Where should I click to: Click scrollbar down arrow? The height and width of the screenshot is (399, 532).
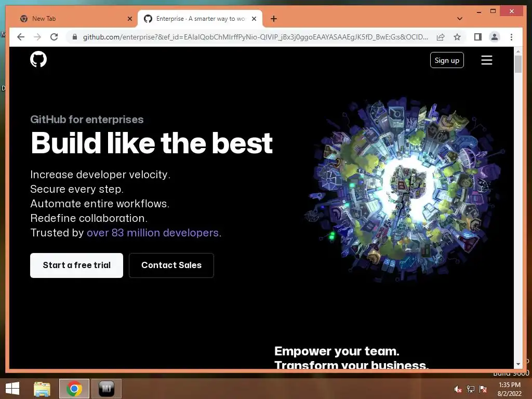click(x=518, y=364)
